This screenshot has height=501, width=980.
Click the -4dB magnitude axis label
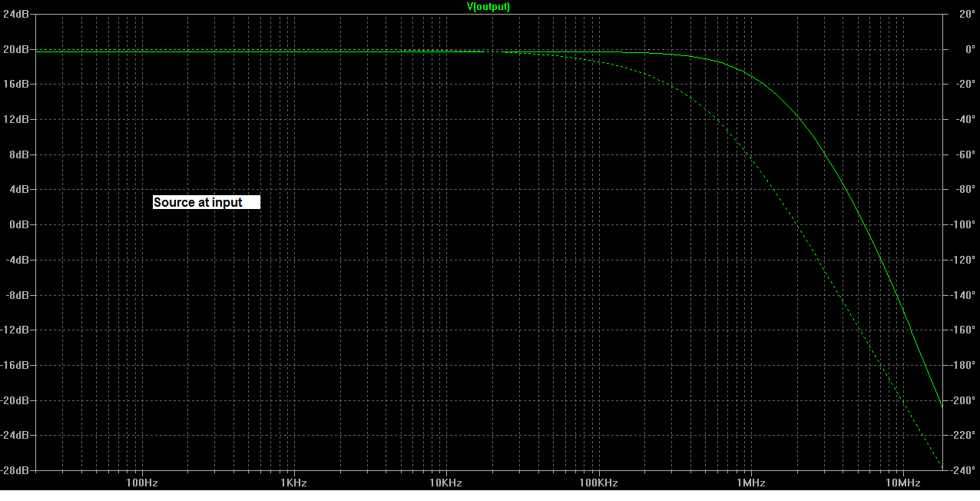click(x=17, y=260)
